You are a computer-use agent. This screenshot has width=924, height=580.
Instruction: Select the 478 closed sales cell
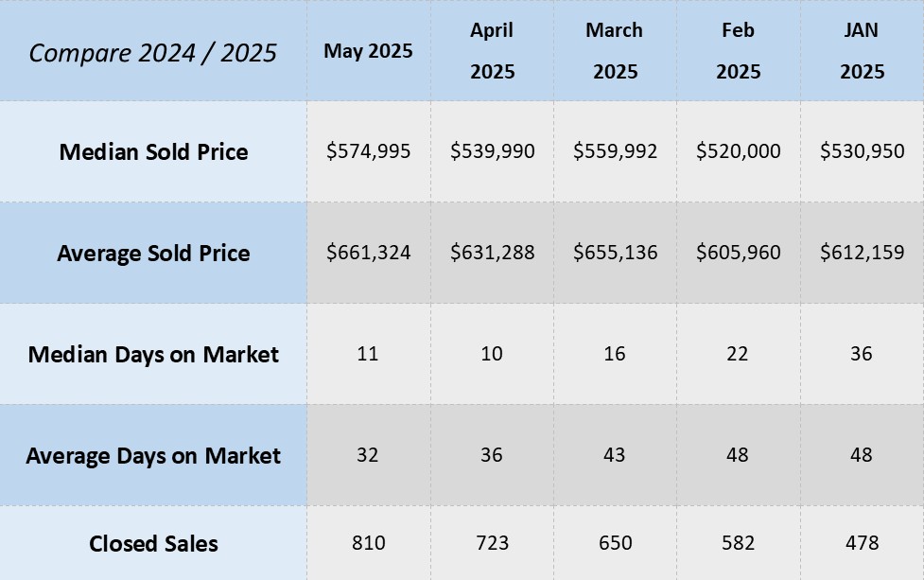click(x=862, y=543)
